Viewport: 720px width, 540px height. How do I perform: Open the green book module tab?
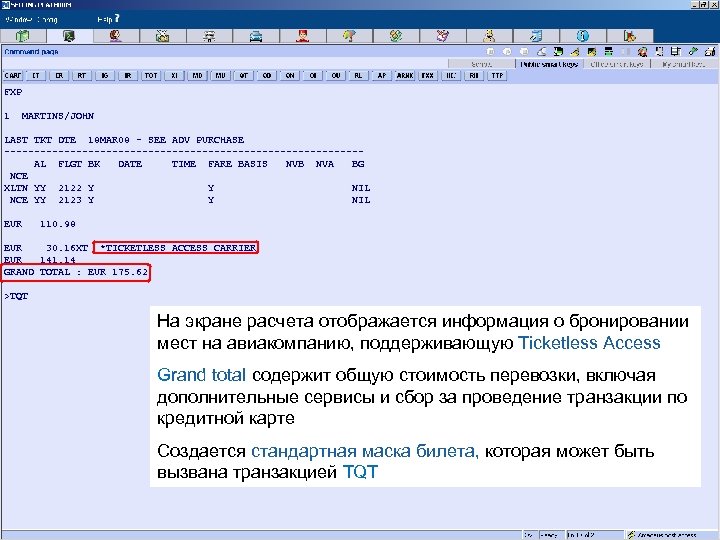point(23,36)
